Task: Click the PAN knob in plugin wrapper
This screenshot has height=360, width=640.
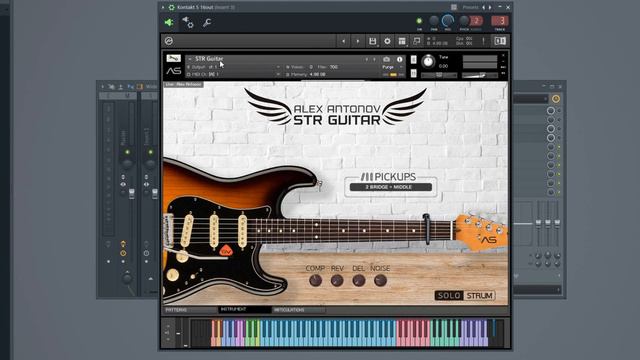Action: coord(434,21)
